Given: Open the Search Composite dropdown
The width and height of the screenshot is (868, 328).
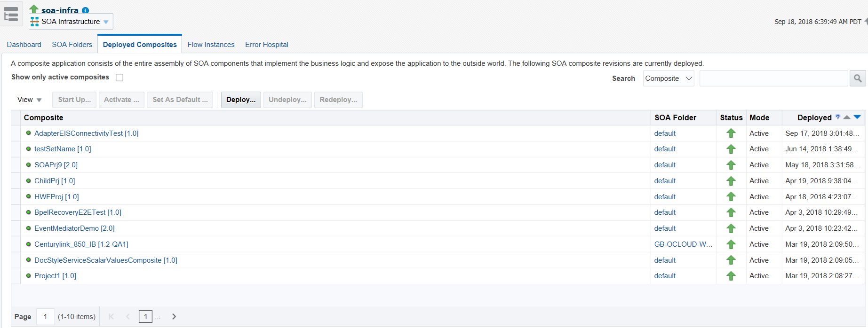Looking at the screenshot, I should point(669,78).
